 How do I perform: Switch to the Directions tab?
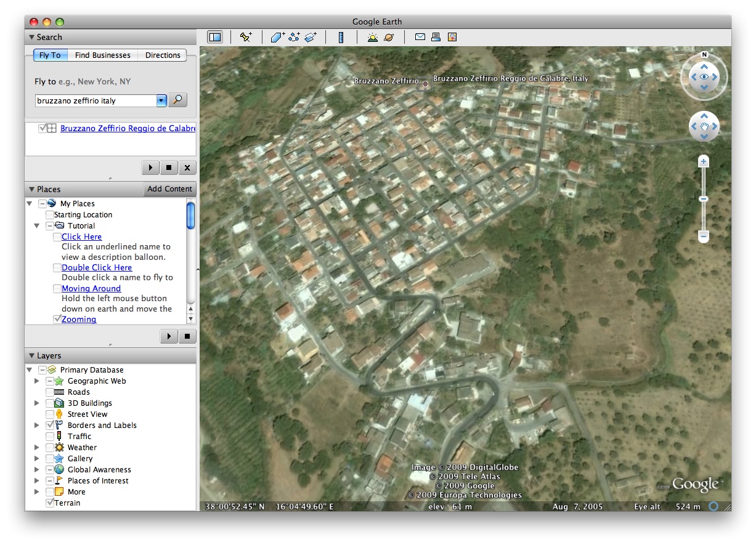tap(163, 55)
